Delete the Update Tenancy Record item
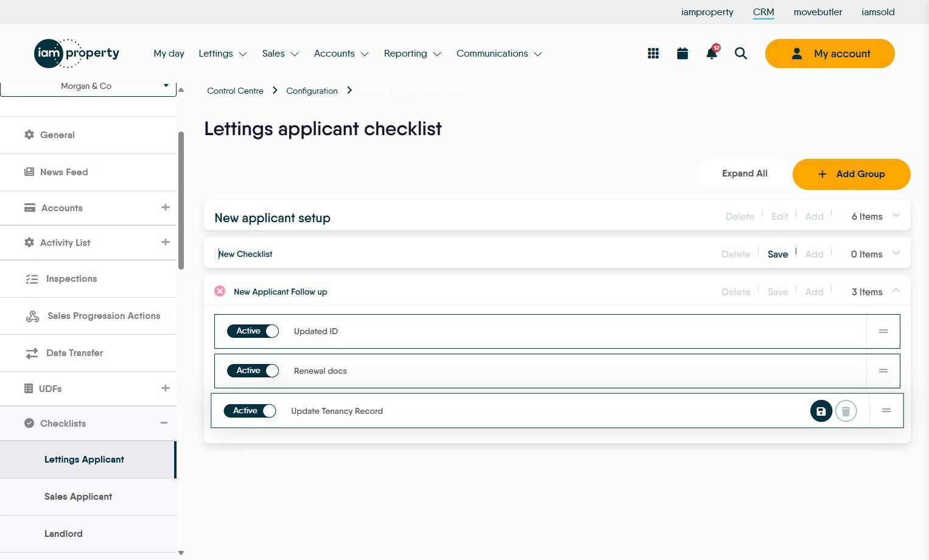Image resolution: width=929 pixels, height=560 pixels. click(x=846, y=411)
